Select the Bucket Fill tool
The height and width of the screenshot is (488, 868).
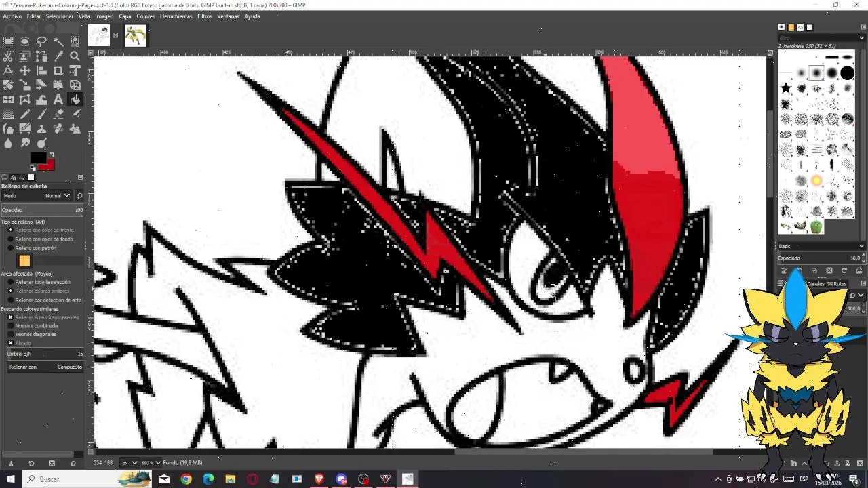coord(75,100)
